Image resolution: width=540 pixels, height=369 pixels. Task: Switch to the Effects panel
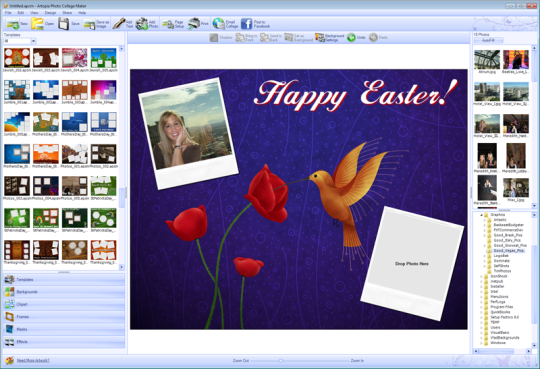point(64,341)
